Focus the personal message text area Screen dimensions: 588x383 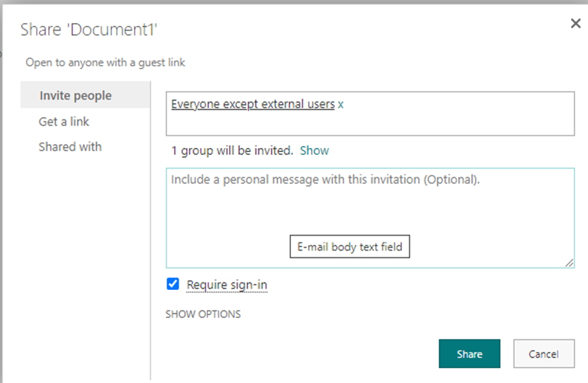point(370,211)
